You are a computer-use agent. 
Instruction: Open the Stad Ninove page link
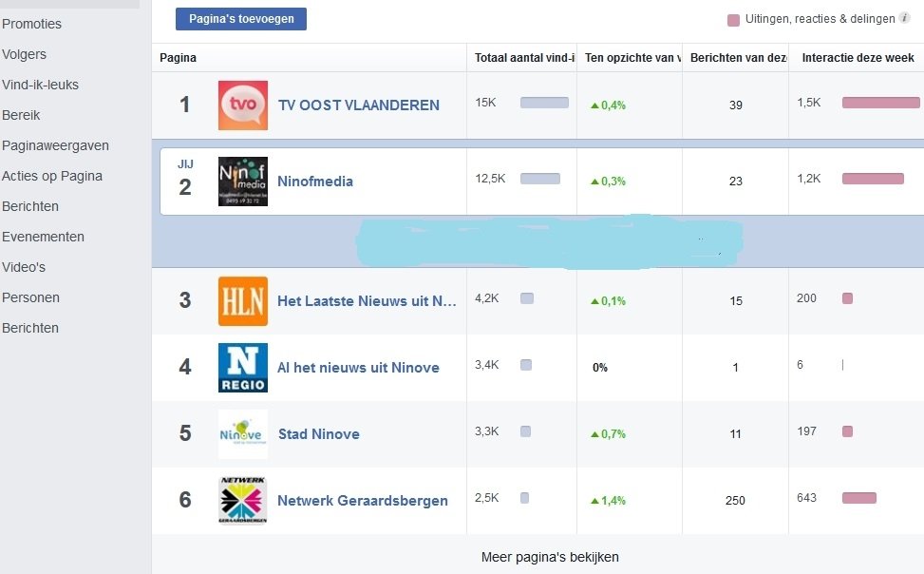coord(318,433)
